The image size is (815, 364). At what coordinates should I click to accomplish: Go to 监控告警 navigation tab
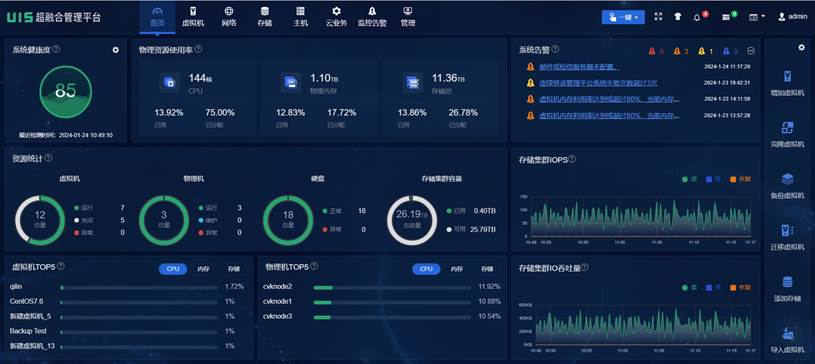click(372, 17)
